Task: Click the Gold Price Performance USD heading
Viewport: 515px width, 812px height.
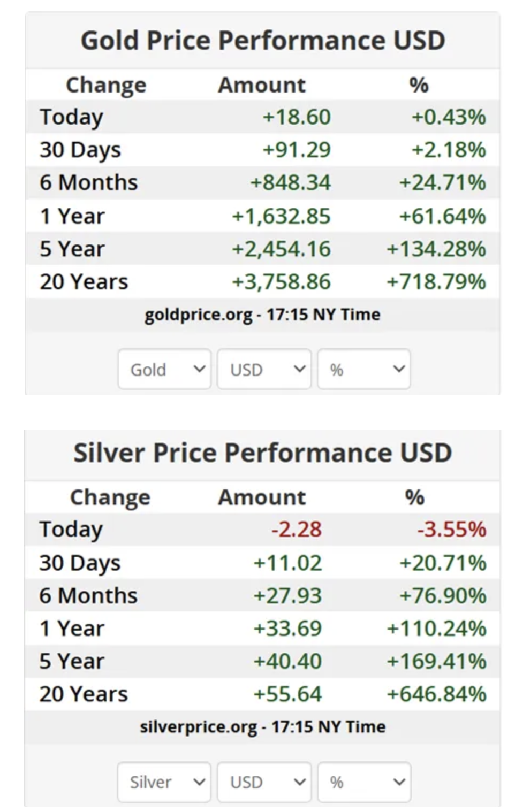Action: point(263,41)
